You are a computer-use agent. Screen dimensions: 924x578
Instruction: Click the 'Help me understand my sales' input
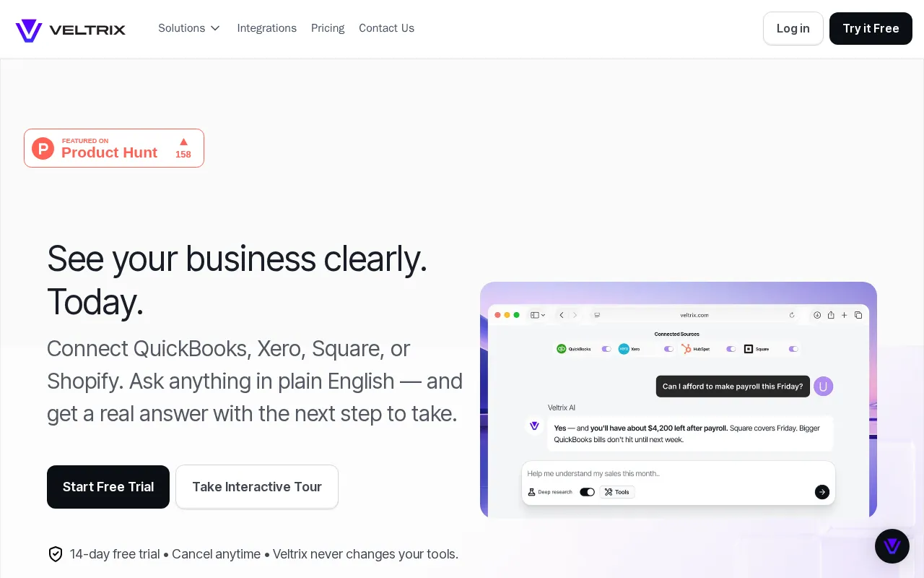pos(679,474)
